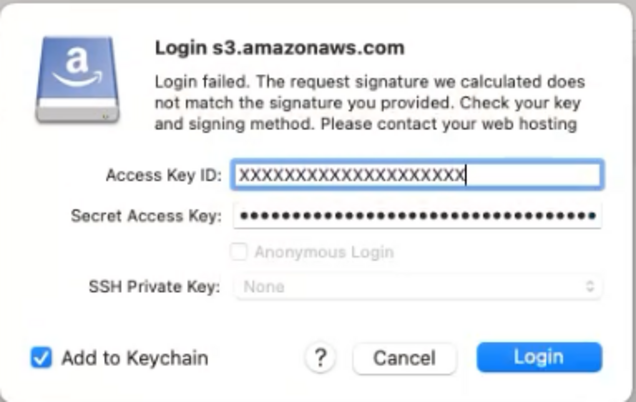Screen dimensions: 636x402
Task: Cancel the S3 login dialog
Action: point(404,357)
